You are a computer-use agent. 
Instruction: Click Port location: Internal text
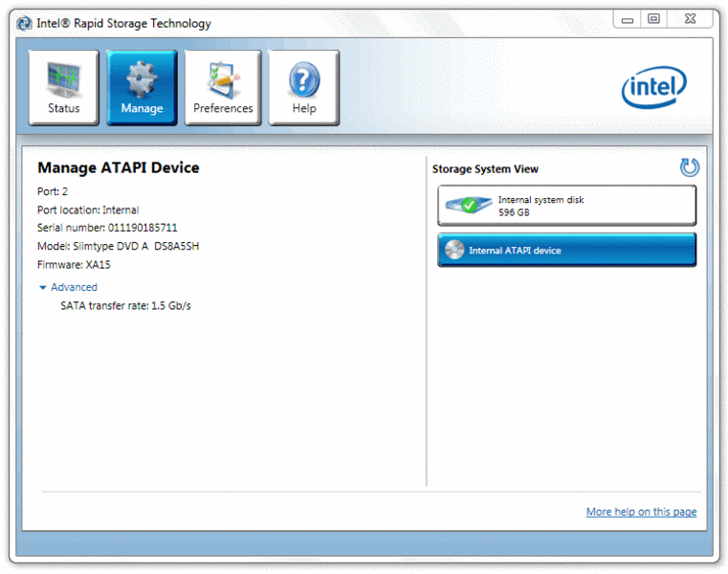pos(88,210)
